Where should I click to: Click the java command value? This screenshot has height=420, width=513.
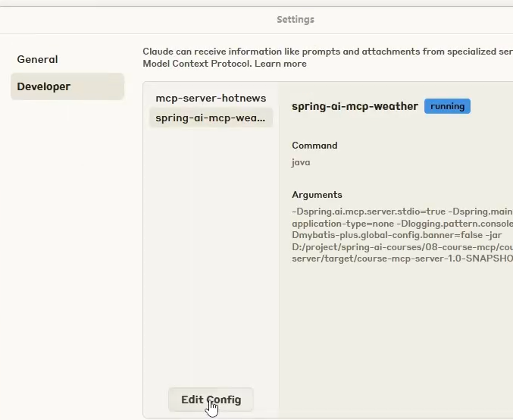[301, 162]
